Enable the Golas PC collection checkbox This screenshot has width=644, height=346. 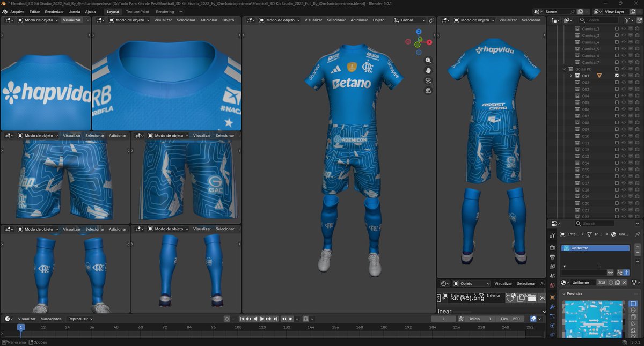click(617, 69)
